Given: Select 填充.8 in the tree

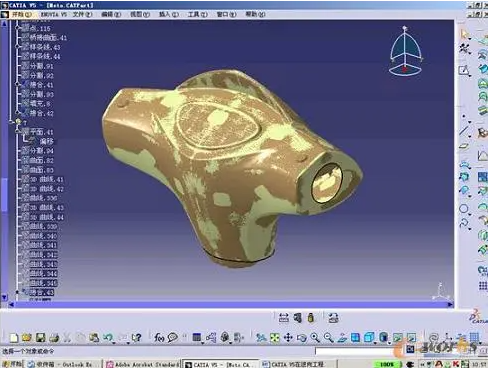Looking at the screenshot, I should 40,104.
